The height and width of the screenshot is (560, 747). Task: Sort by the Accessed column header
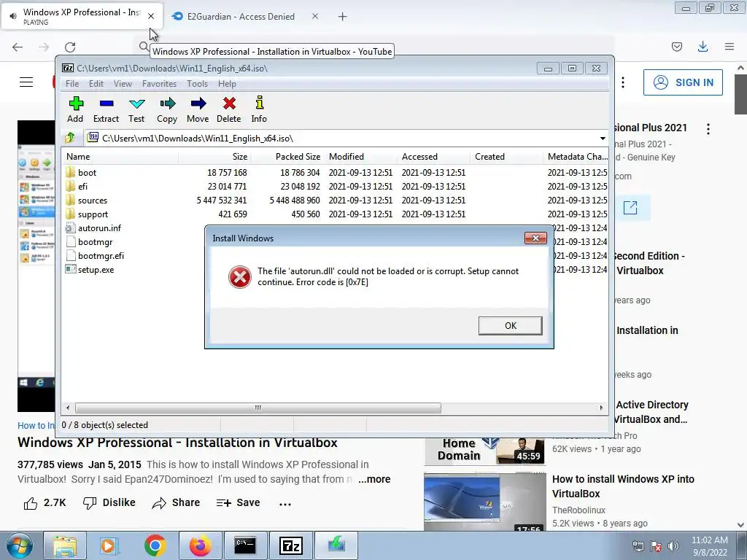point(433,157)
